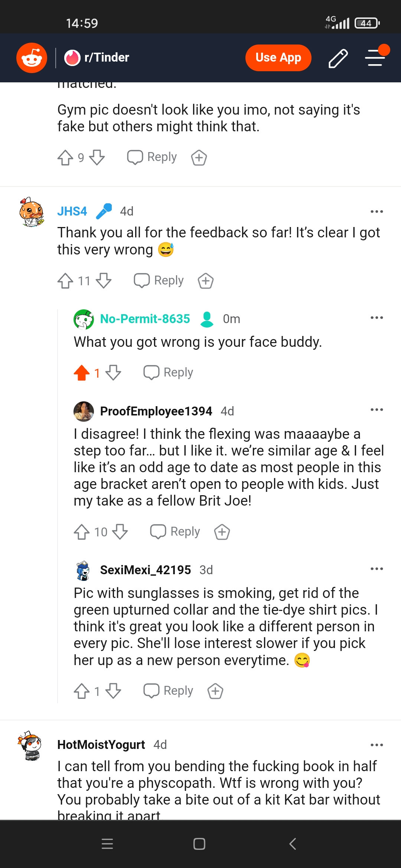Give an award on JHS4's comment
The width and height of the screenshot is (401, 868).
point(205,281)
